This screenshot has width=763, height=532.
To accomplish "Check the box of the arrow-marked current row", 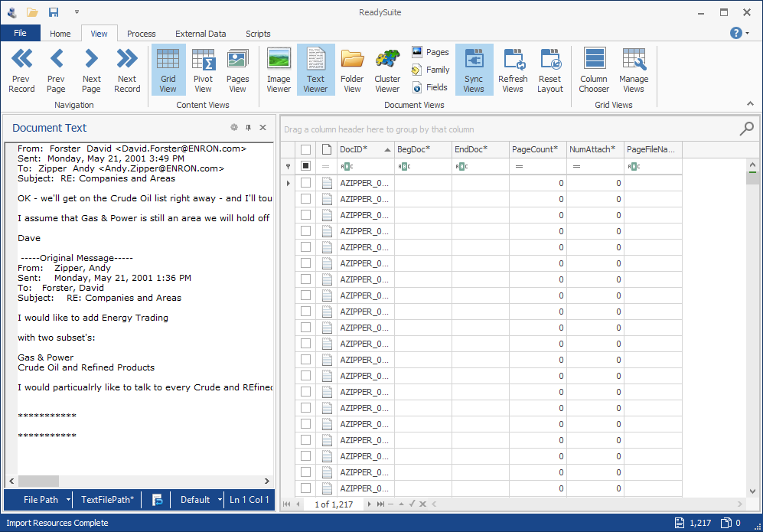I will click(x=305, y=182).
